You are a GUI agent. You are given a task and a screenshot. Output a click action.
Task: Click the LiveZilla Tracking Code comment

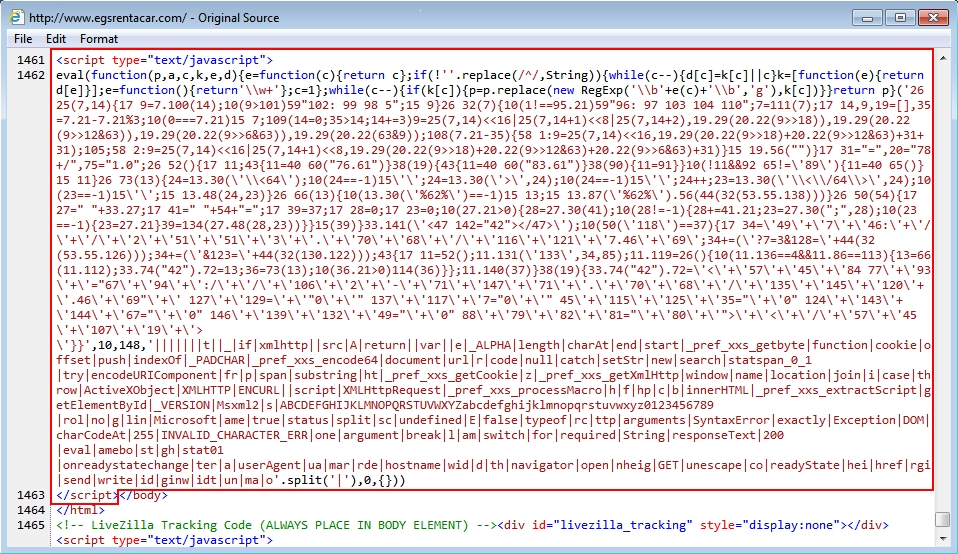[277, 525]
